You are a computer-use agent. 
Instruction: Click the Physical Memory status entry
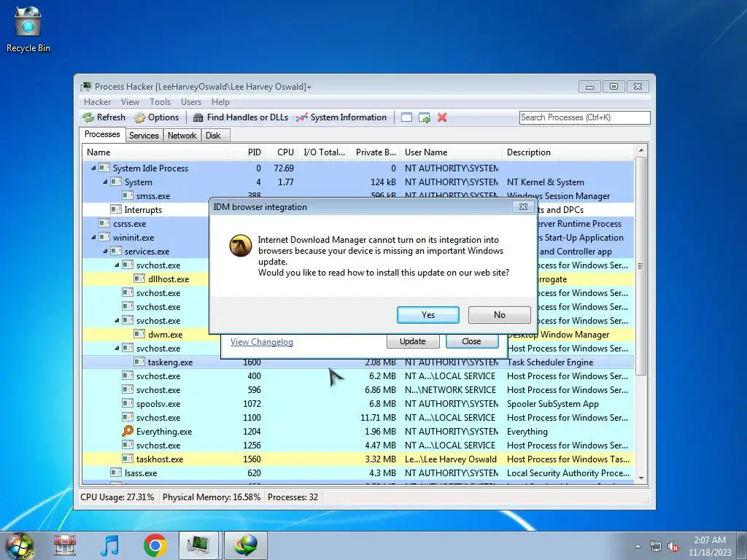click(x=212, y=497)
